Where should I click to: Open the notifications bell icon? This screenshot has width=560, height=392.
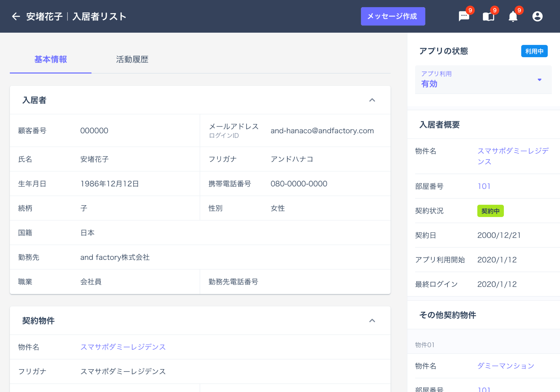pyautogui.click(x=513, y=17)
